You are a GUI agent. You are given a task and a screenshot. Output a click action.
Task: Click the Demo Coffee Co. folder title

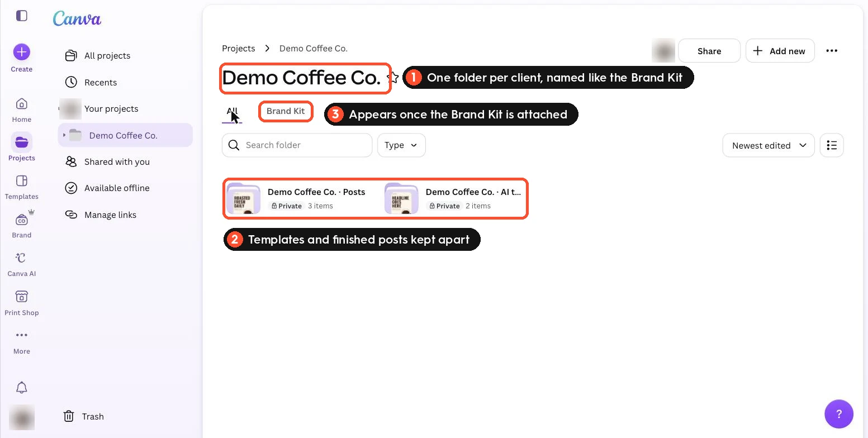point(301,78)
